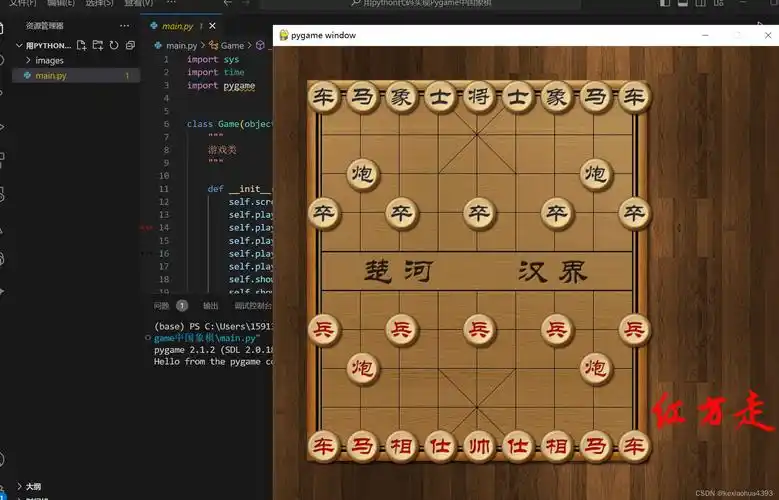The image size is (779, 500).
Task: Open the 输出 output panel tab
Action: click(x=211, y=306)
